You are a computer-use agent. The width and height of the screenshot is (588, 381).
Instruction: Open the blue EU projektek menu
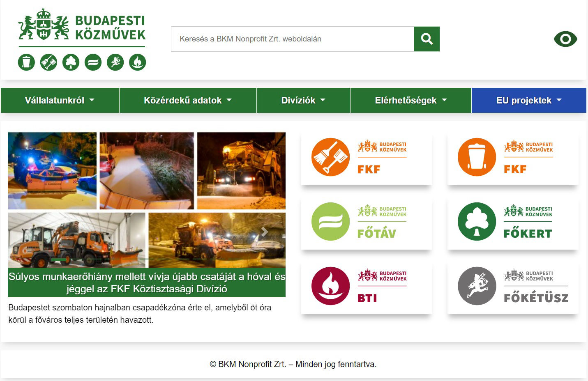click(528, 100)
